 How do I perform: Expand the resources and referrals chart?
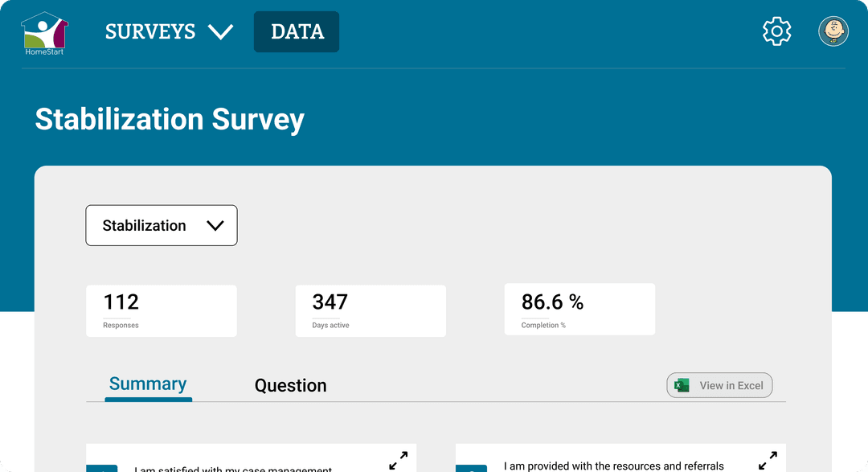768,460
